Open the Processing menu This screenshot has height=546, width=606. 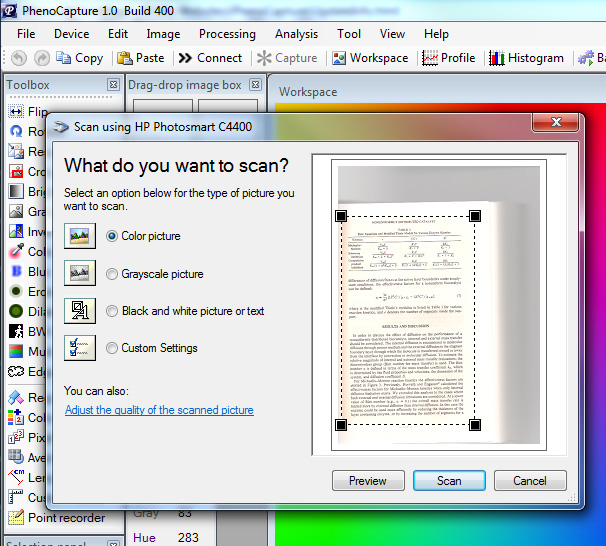(x=227, y=34)
